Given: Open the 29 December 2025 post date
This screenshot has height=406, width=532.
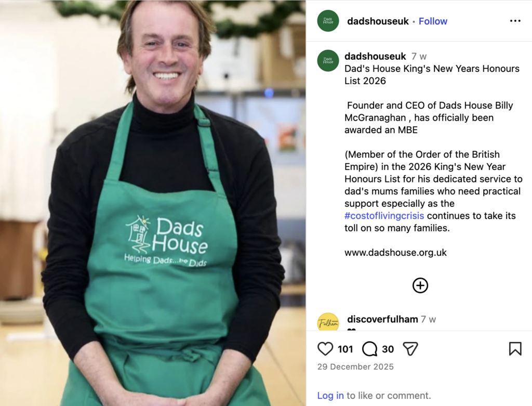Looking at the screenshot, I should [x=355, y=367].
